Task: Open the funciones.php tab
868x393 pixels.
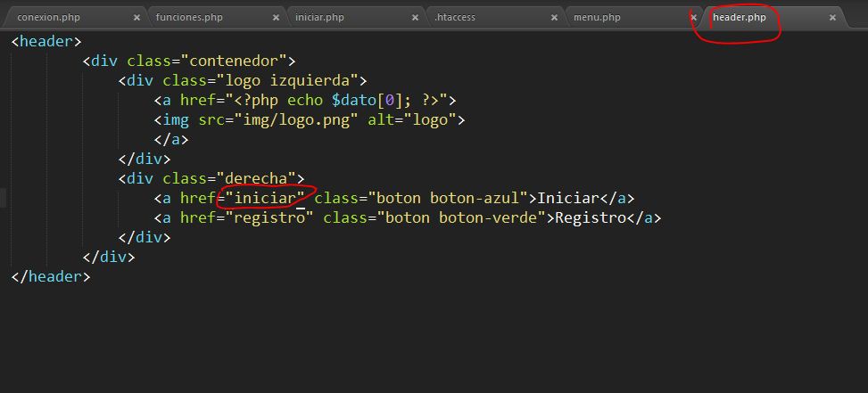Action: point(189,17)
